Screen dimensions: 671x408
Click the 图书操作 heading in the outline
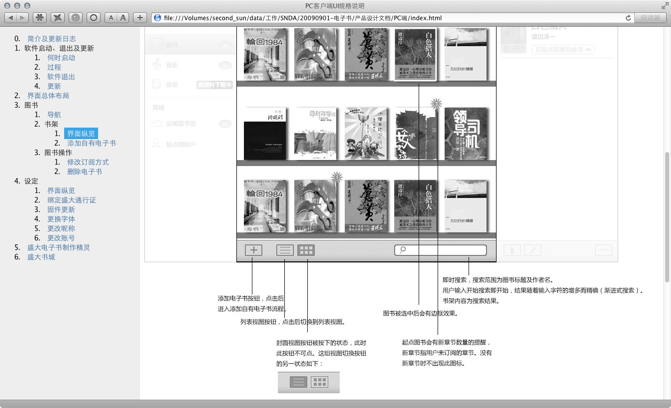click(58, 152)
